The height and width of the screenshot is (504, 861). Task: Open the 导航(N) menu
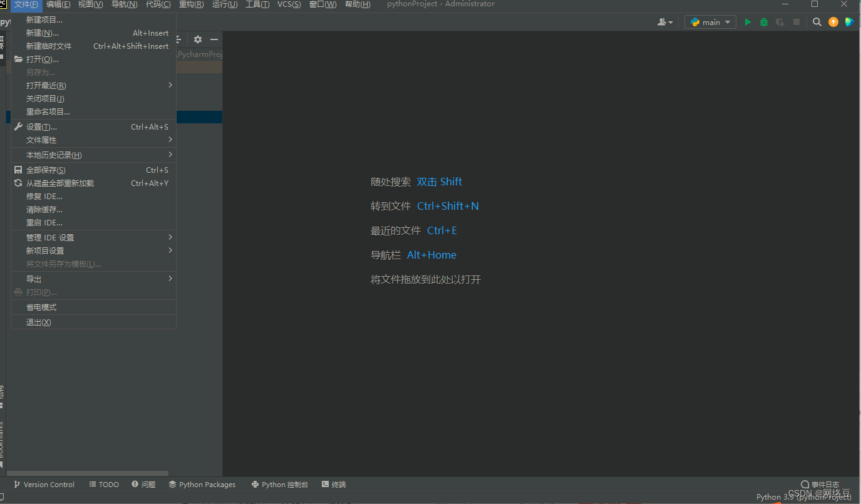[x=124, y=4]
